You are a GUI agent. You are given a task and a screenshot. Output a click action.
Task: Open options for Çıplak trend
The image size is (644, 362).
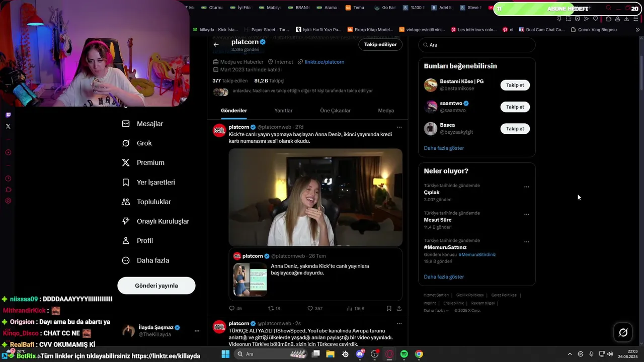(526, 187)
